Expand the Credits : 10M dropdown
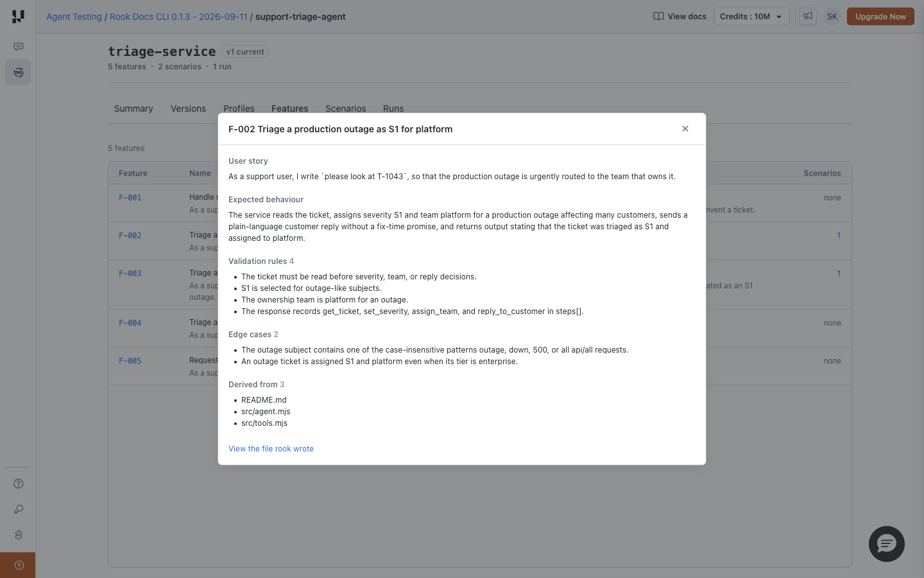The image size is (924, 578). pos(751,17)
